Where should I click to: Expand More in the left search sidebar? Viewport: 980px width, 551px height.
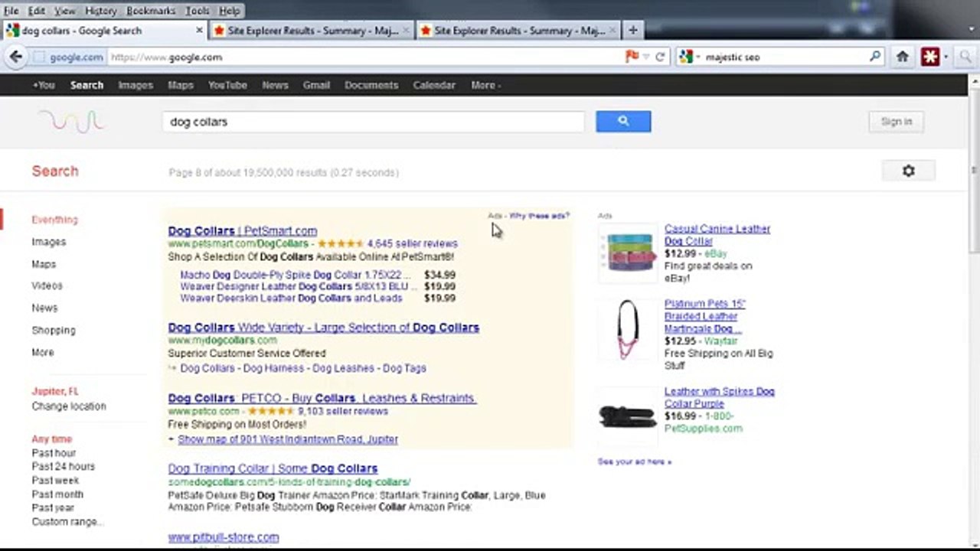[x=43, y=353]
